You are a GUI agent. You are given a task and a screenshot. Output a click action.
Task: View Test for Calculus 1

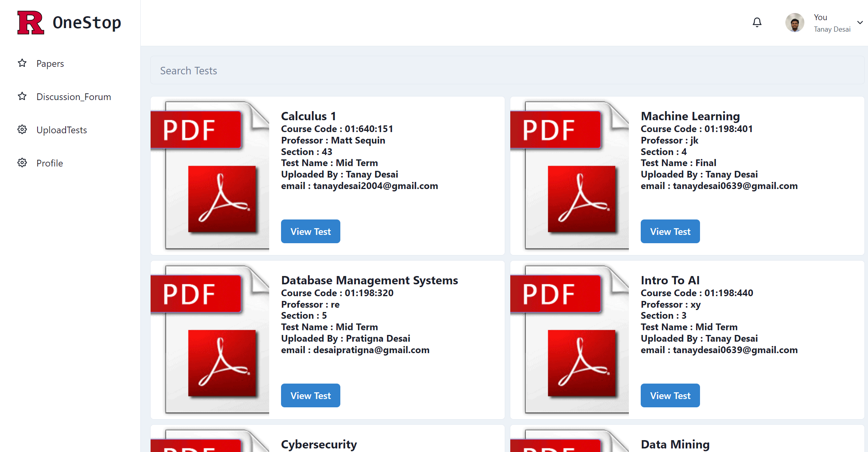pyautogui.click(x=310, y=231)
